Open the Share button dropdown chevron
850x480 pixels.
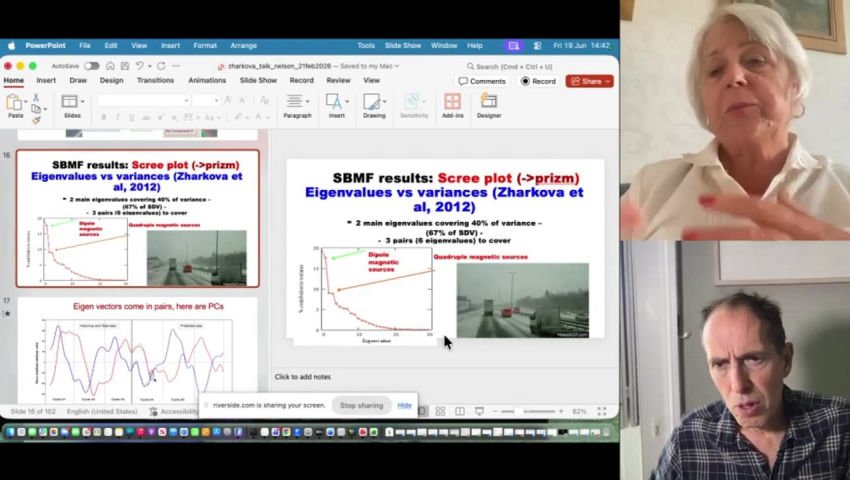pyautogui.click(x=608, y=81)
